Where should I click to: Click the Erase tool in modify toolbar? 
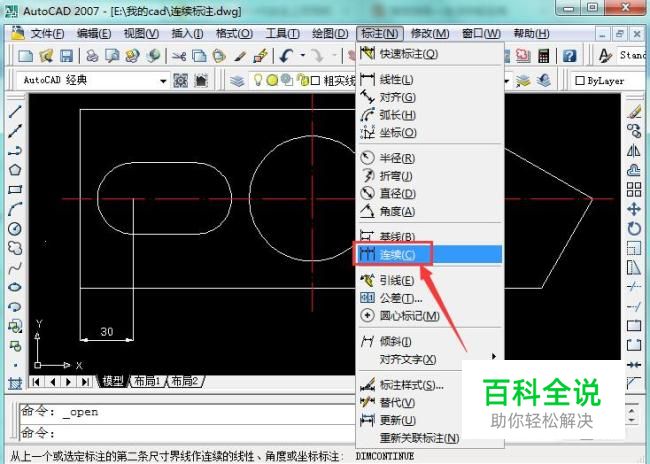634,111
